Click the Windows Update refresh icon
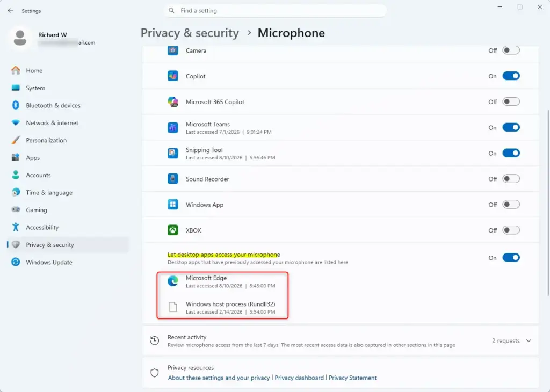This screenshot has width=550, height=392. (x=16, y=262)
